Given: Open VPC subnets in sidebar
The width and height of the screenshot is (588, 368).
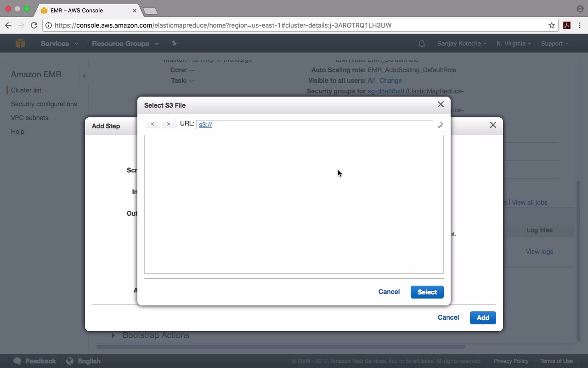Looking at the screenshot, I should (29, 118).
